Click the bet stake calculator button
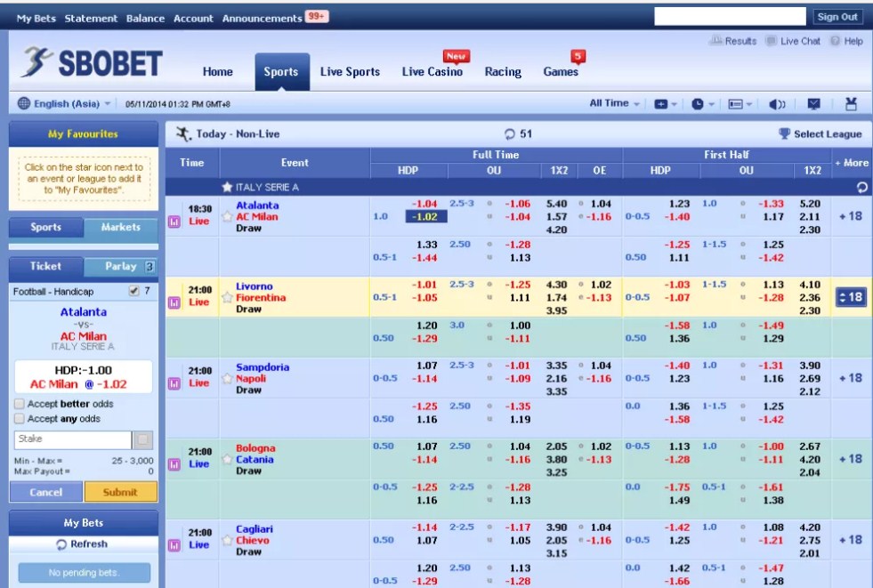The width and height of the screenshot is (873, 588). [143, 439]
